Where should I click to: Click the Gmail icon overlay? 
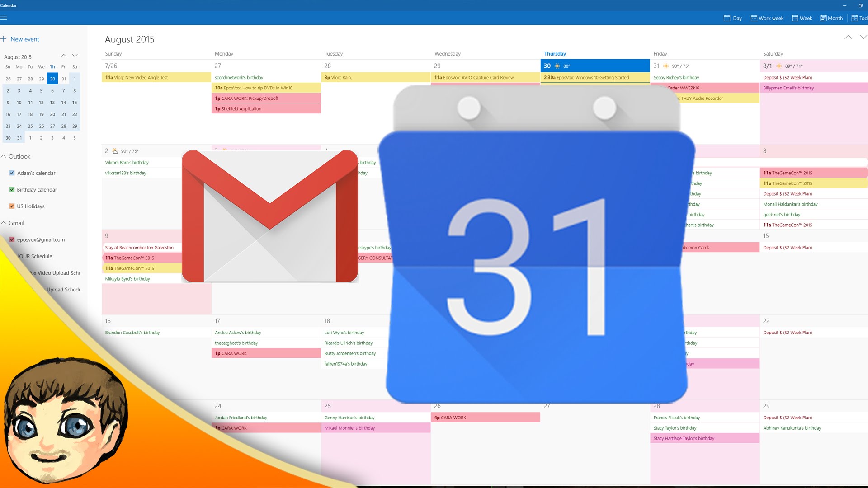click(x=270, y=216)
